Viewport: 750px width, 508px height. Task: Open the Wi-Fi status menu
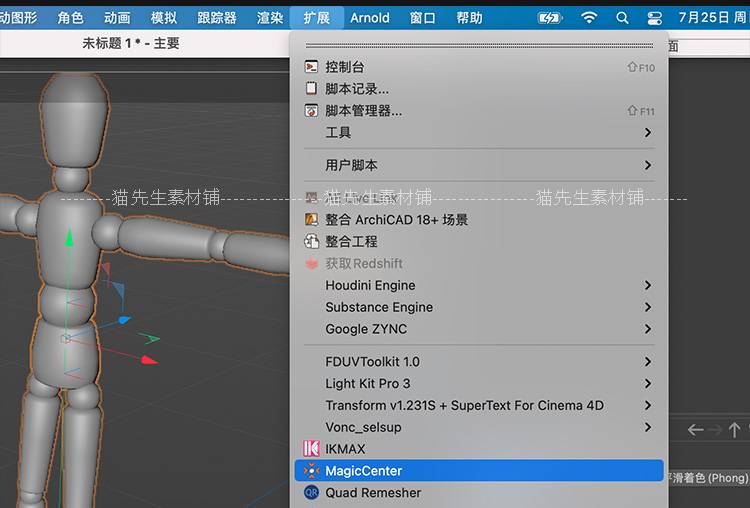tap(589, 18)
